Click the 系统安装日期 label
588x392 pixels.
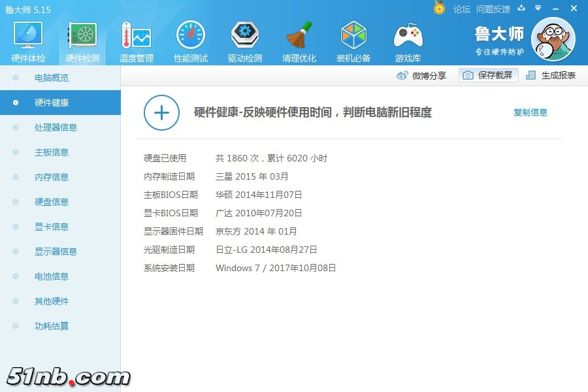[169, 268]
